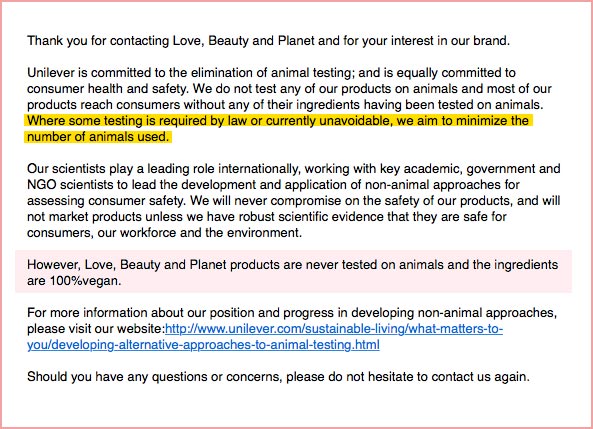
Task: Click the line "products reach consumers without any"
Action: [285, 104]
